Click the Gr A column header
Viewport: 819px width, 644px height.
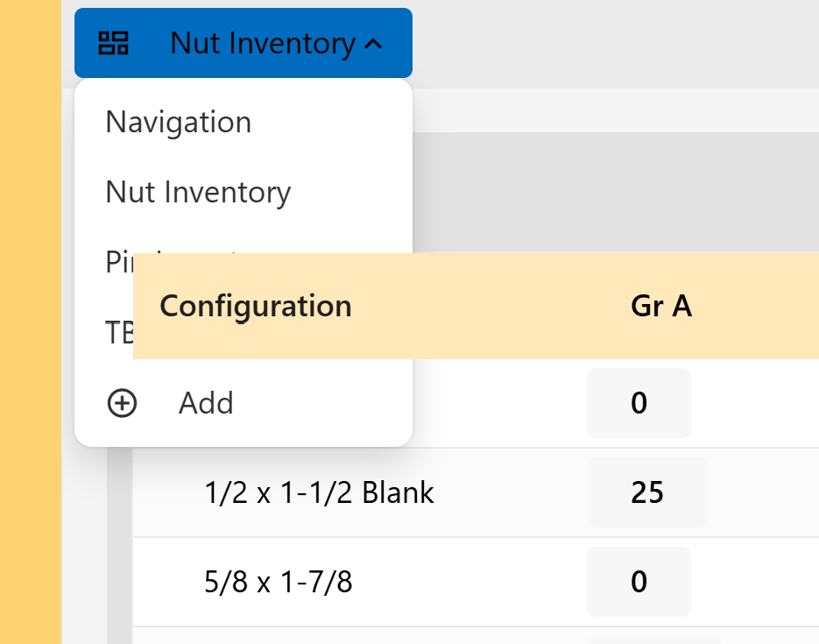(661, 306)
